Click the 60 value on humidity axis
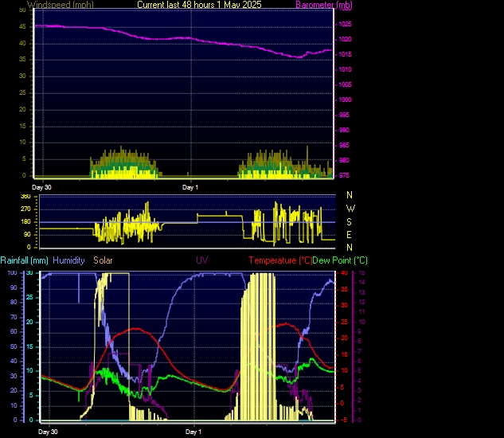 (x=14, y=331)
